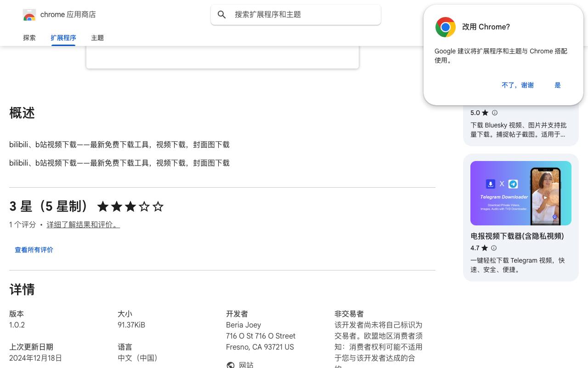The width and height of the screenshot is (588, 368).
Task: Click the chrome 应用商店 title
Action: tap(68, 15)
